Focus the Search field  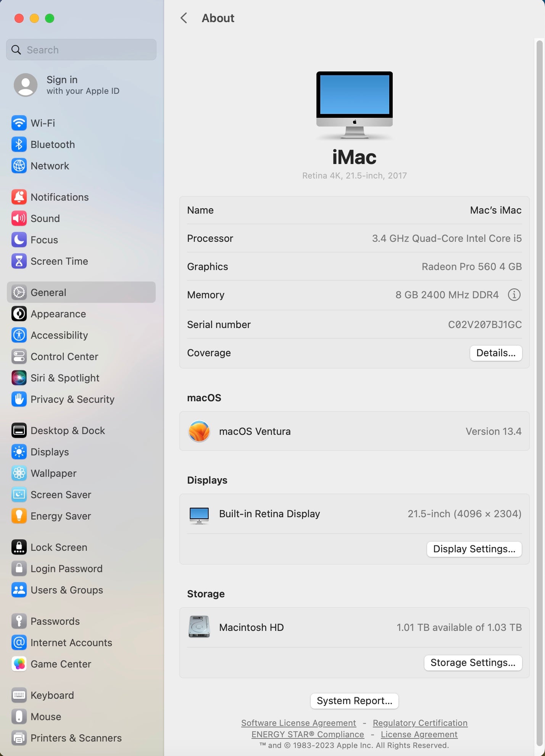(x=81, y=50)
